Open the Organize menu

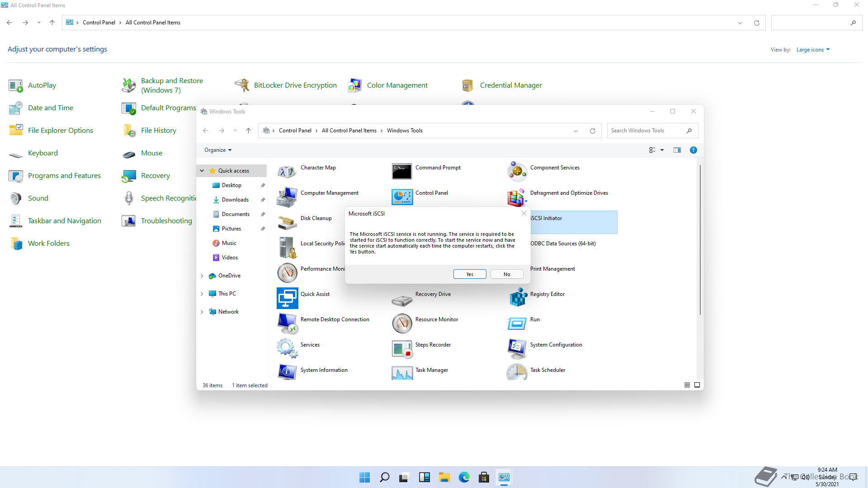[218, 150]
